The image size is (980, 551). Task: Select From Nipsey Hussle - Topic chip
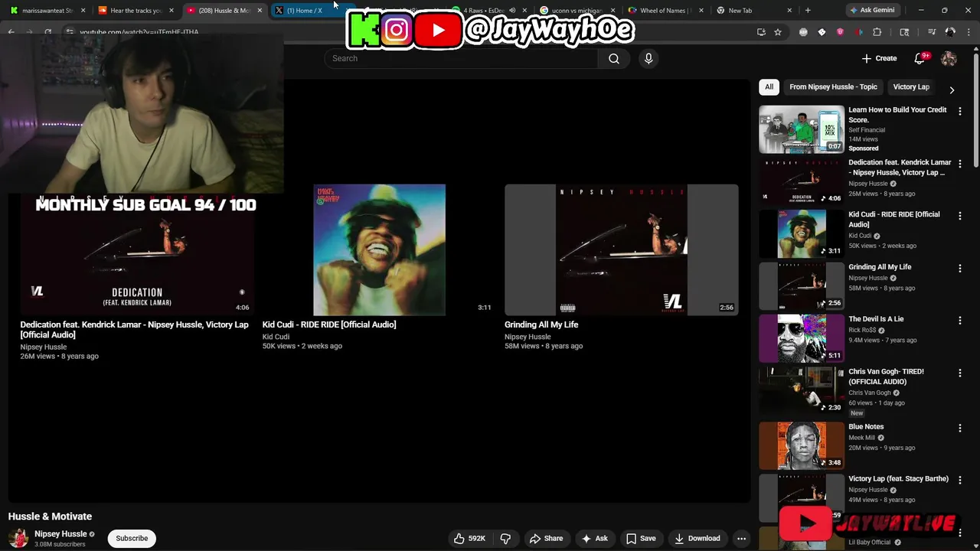tap(833, 86)
